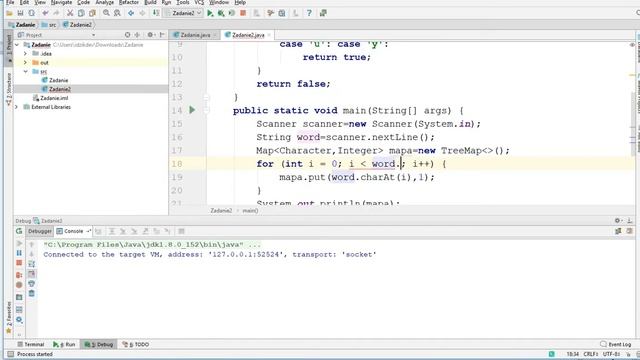
Task: Open the TODO tool window
Action: [x=136, y=344]
